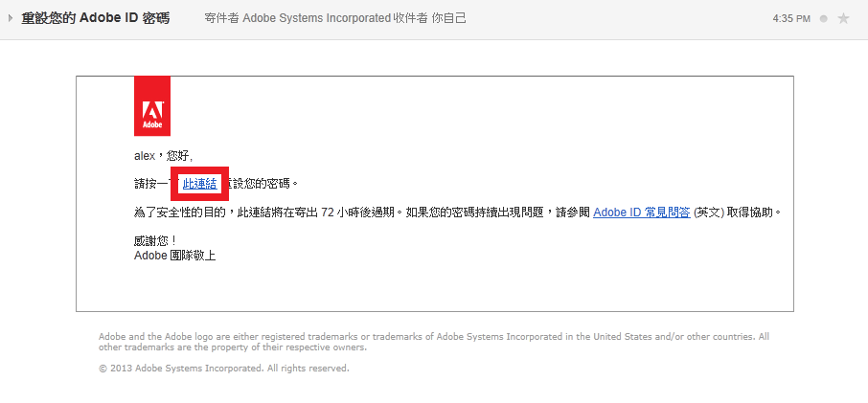The width and height of the screenshot is (868, 403).
Task: Click the (英文) text after the FAQ link
Action: pyautogui.click(x=708, y=212)
